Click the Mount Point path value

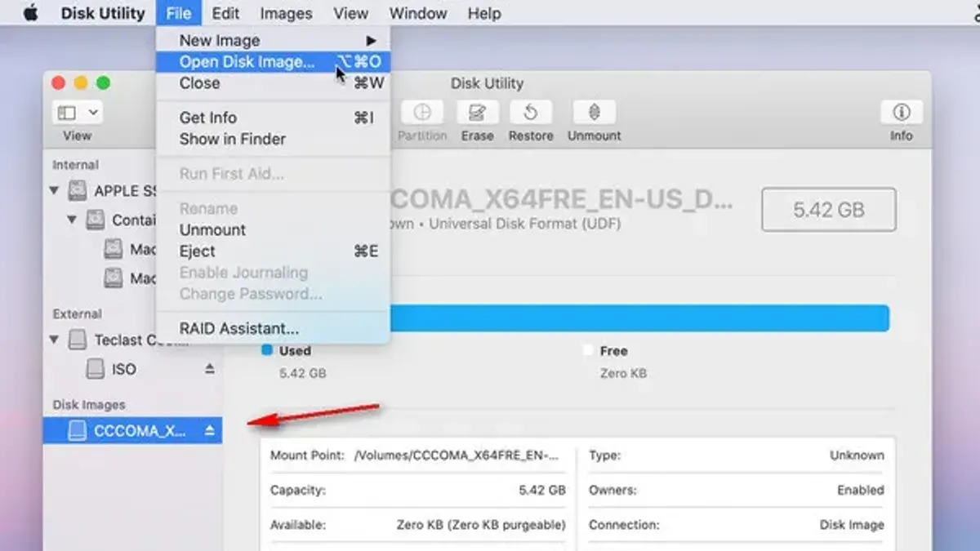(x=457, y=455)
